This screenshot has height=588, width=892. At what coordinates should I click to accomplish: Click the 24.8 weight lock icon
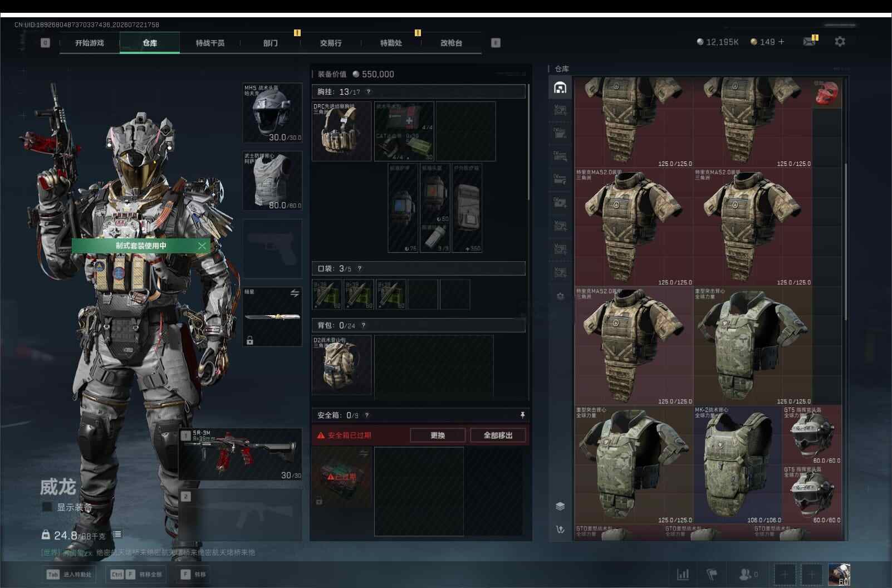[x=46, y=535]
